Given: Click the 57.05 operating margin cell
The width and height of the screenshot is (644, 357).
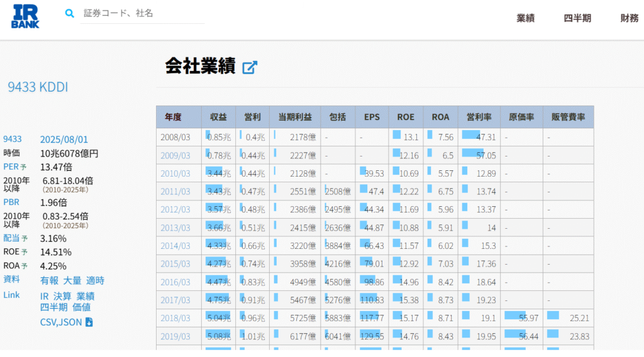Looking at the screenshot, I should pos(479,155).
